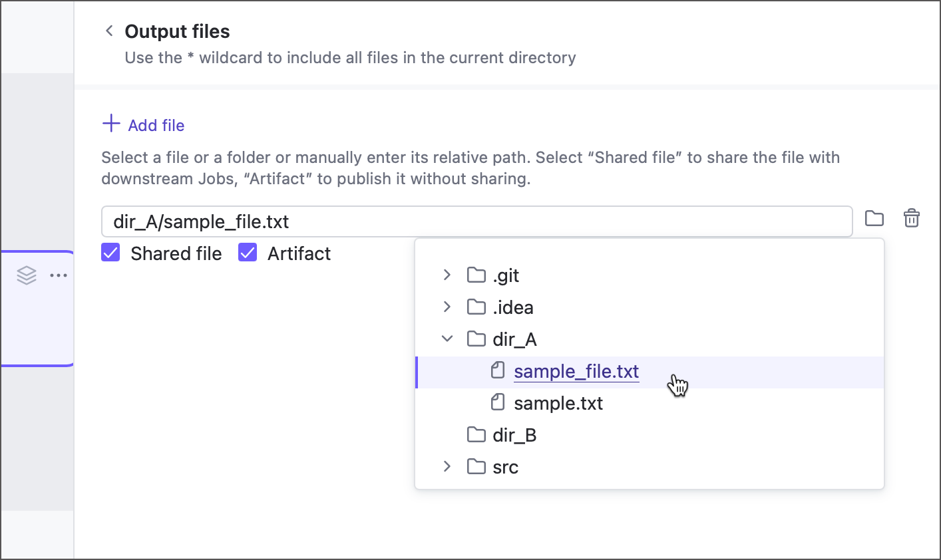Expand the .git folder
This screenshot has width=941, height=560.
click(x=447, y=275)
